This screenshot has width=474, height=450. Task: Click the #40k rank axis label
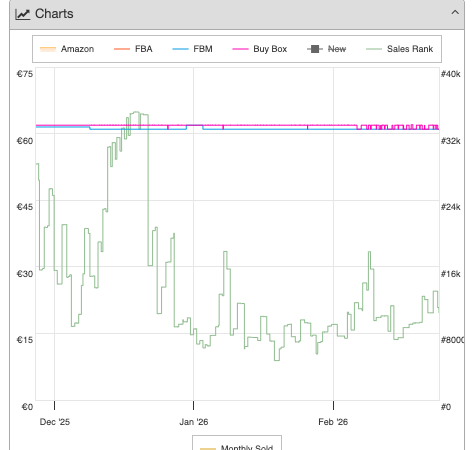451,74
